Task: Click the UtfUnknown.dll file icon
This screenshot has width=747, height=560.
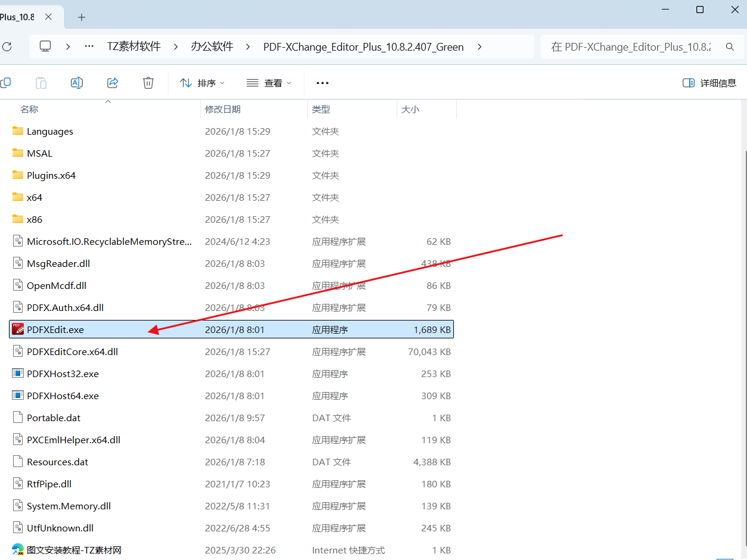Action: tap(18, 528)
